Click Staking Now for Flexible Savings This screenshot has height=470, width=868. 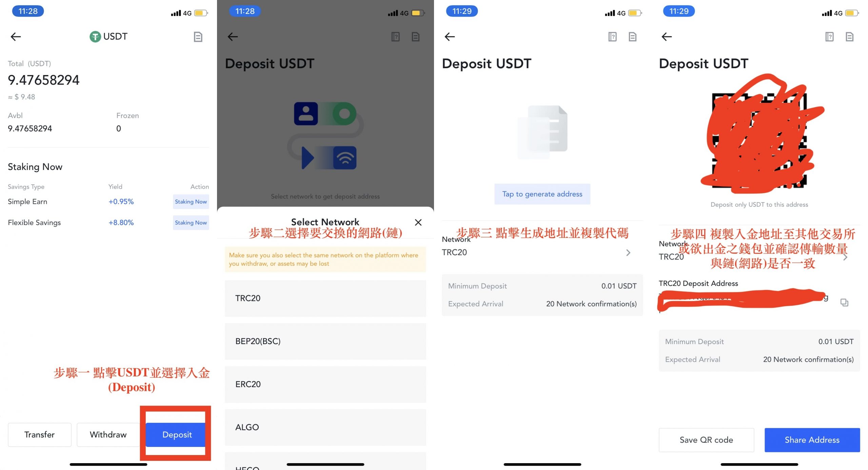tap(191, 222)
